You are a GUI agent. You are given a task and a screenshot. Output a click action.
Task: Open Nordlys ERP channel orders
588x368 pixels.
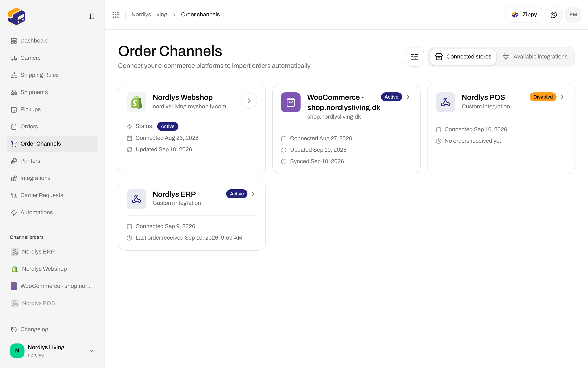pos(52,252)
